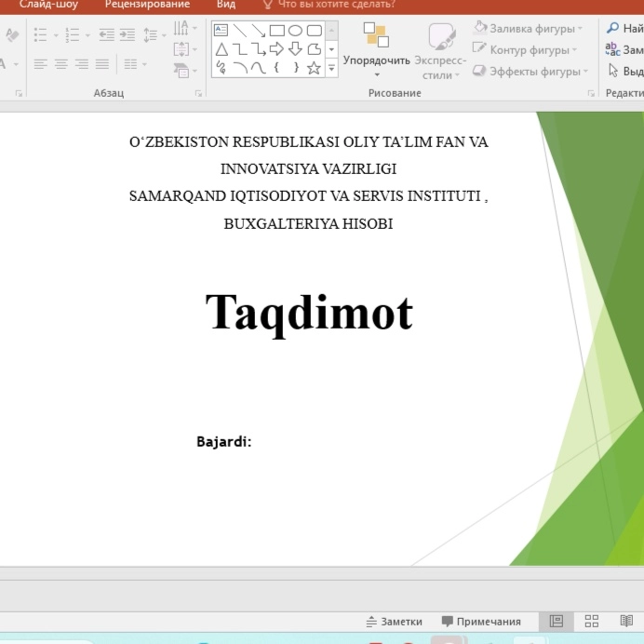Image resolution: width=644 pixels, height=644 pixels.
Task: Select the right brace shape
Action: click(296, 67)
